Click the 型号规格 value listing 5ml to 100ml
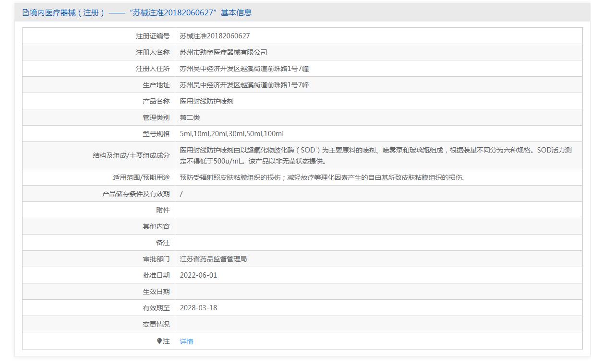Viewport: 591px width, 364px height. pyautogui.click(x=231, y=134)
